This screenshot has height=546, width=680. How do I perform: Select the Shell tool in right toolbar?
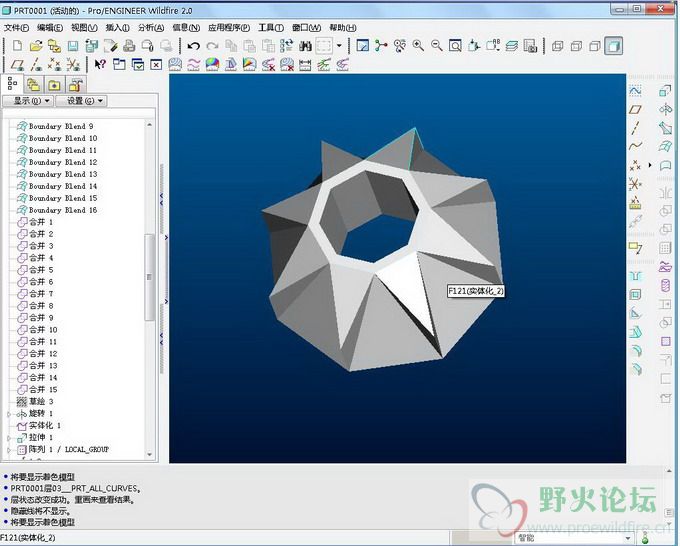[635, 295]
